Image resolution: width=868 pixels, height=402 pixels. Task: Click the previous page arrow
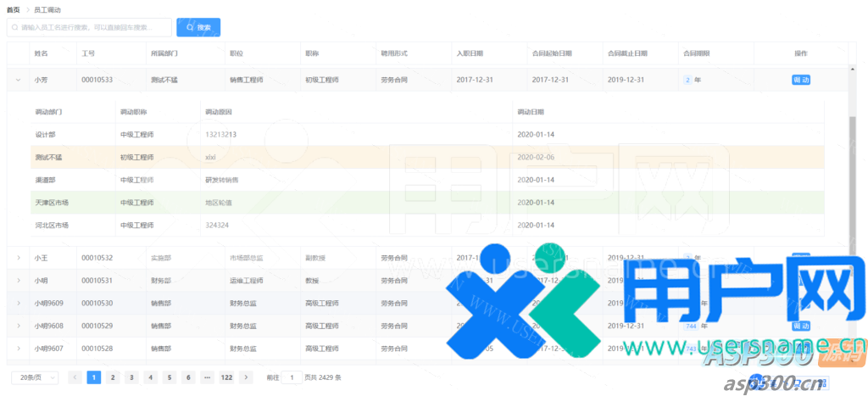point(75,377)
